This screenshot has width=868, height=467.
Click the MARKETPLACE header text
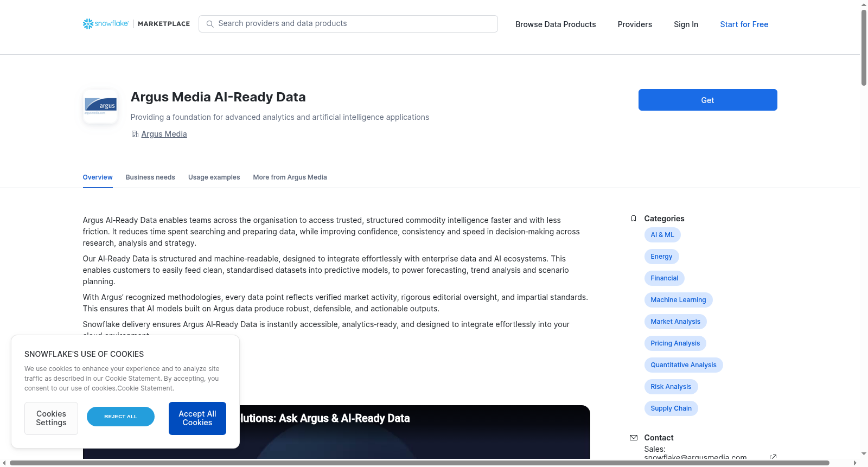point(164,24)
